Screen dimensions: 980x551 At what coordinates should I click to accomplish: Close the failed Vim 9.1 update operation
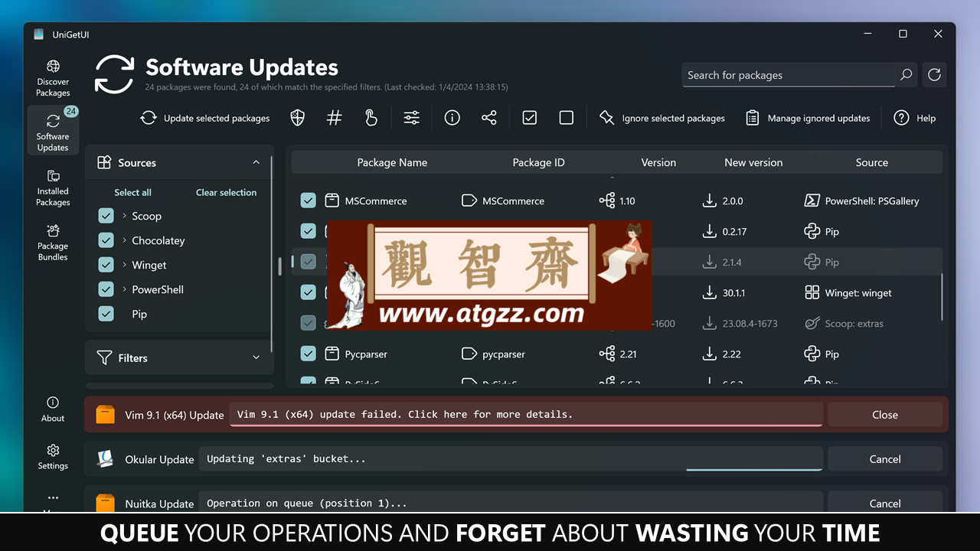point(885,415)
